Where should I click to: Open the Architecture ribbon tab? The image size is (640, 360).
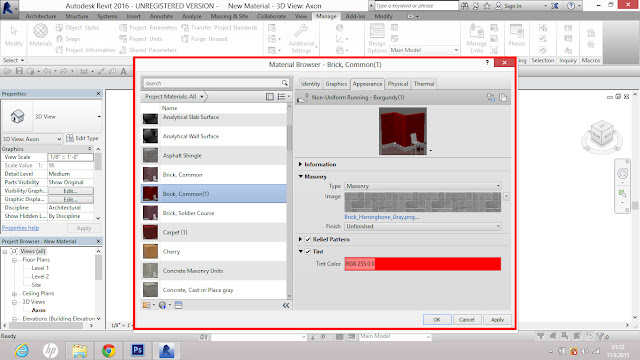[x=41, y=16]
